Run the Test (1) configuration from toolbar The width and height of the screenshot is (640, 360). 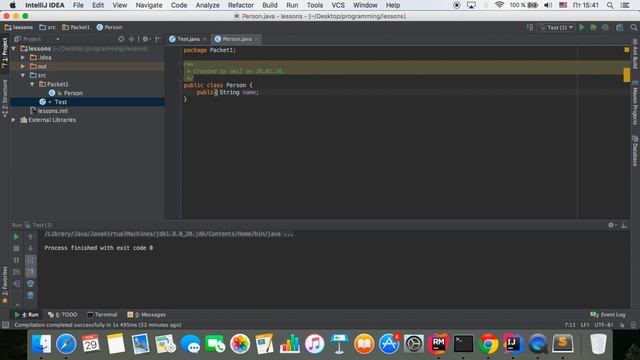(x=582, y=27)
